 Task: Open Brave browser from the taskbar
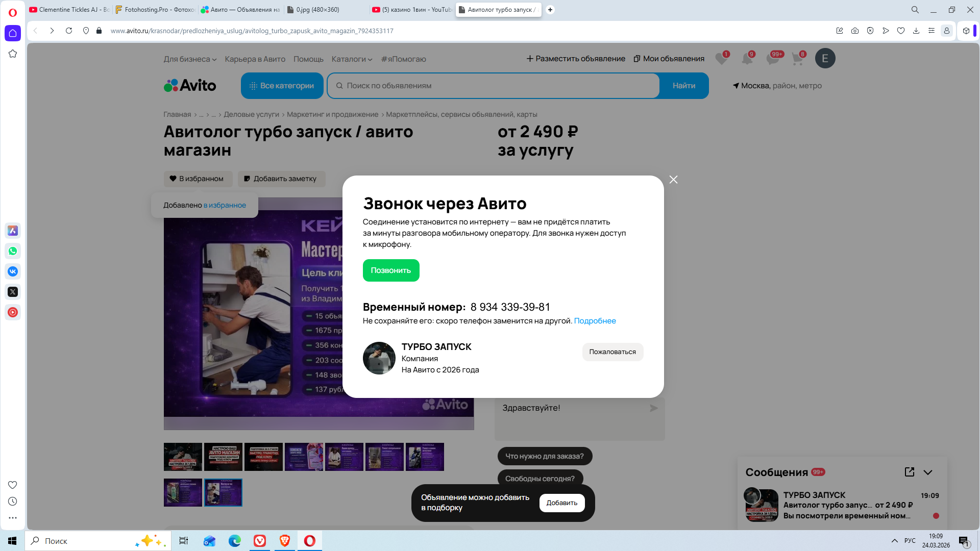pos(285,541)
